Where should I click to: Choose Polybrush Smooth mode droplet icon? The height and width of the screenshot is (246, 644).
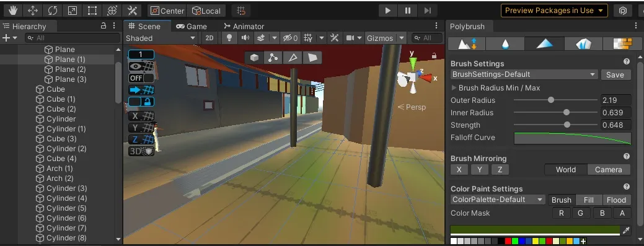point(506,43)
